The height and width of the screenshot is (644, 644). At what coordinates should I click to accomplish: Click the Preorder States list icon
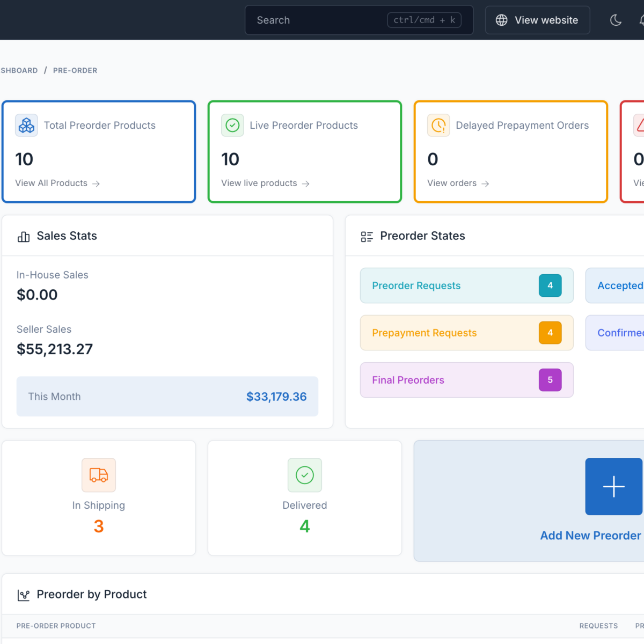click(367, 237)
